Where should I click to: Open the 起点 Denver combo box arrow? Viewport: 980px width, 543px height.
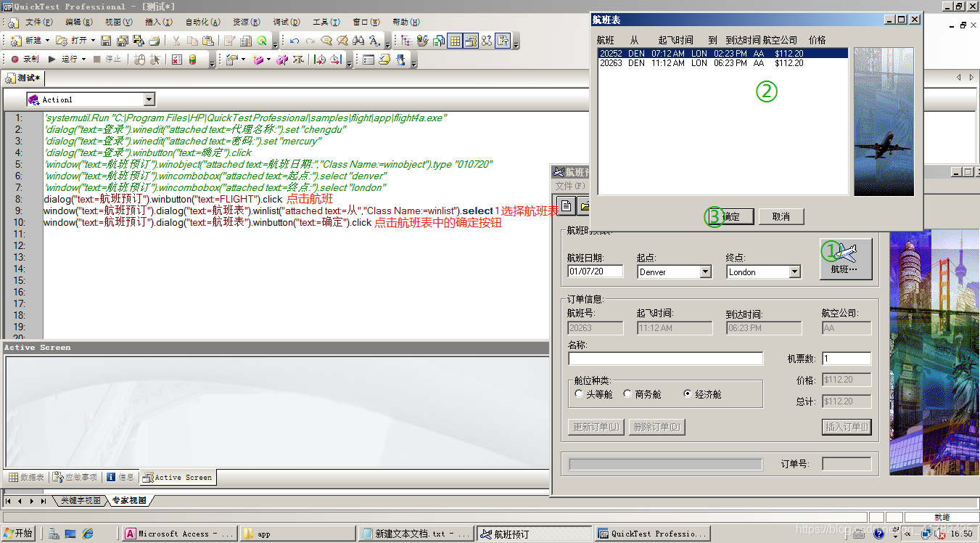(706, 271)
